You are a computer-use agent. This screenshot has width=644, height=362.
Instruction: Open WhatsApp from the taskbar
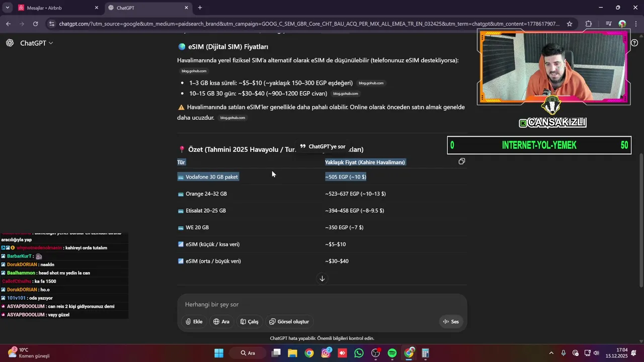359,353
